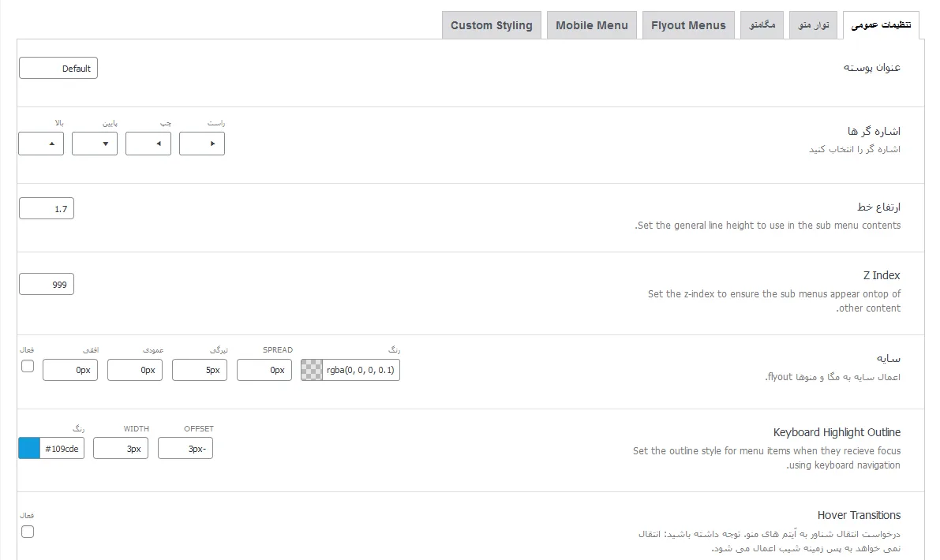
Task: Edit the theme title field showing Default
Action: [58, 69]
